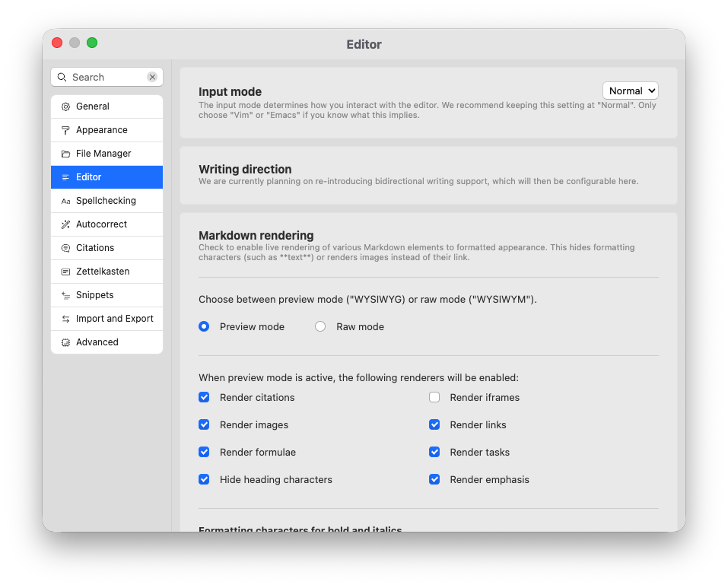Disable the Render emphasis checkbox
Viewport: 728px width, 588px height.
(434, 479)
